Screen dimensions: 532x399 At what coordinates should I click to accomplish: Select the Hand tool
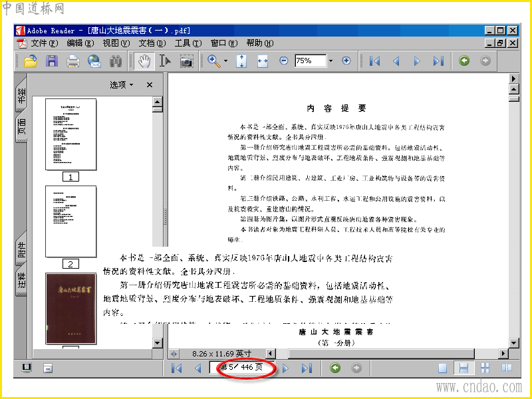[x=144, y=61]
